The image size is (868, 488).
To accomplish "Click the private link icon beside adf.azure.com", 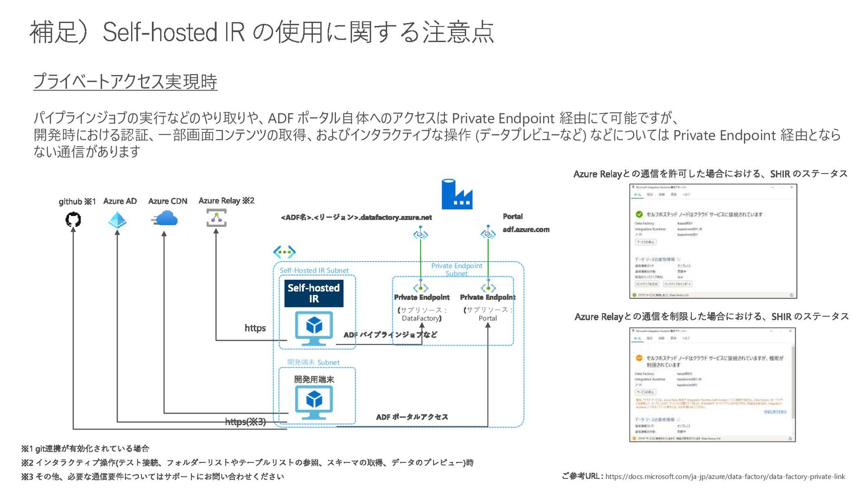I will [x=488, y=233].
